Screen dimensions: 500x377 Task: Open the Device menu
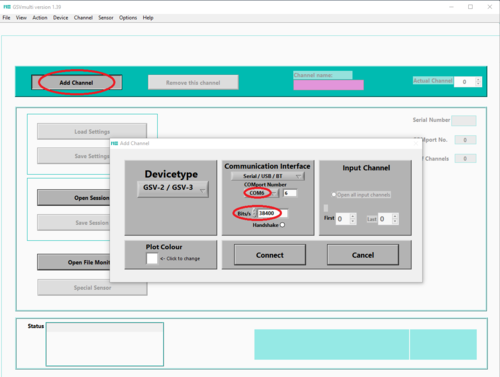pyautogui.click(x=60, y=18)
